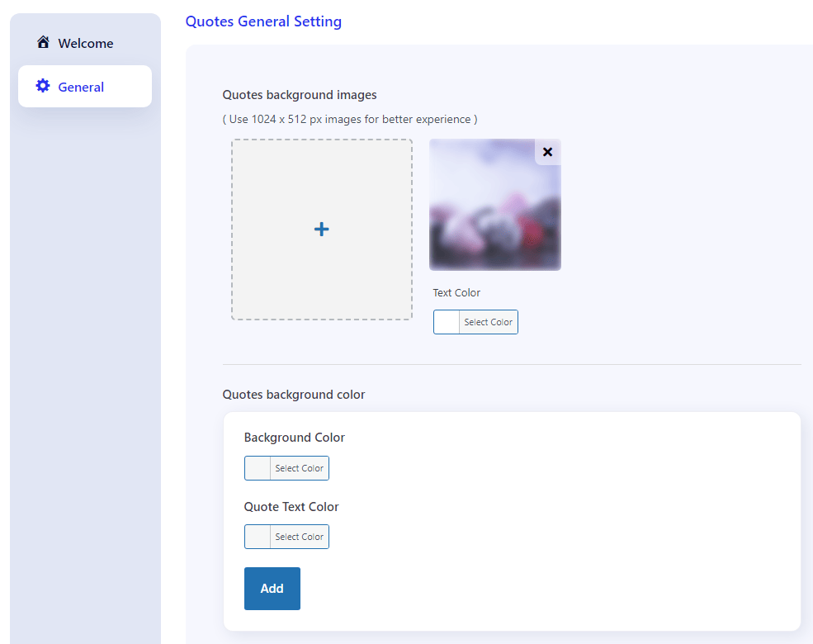Click the image Text Color swatch
The width and height of the screenshot is (813, 644).
pos(447,322)
